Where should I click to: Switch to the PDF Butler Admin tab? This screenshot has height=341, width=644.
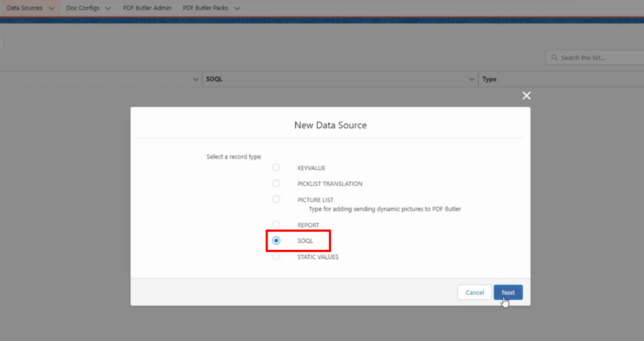pyautogui.click(x=147, y=8)
